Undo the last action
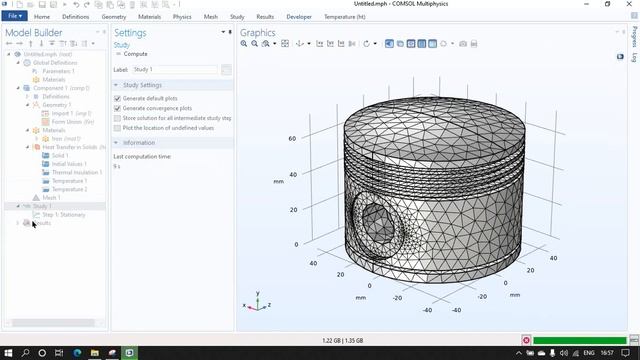 click(x=76, y=5)
